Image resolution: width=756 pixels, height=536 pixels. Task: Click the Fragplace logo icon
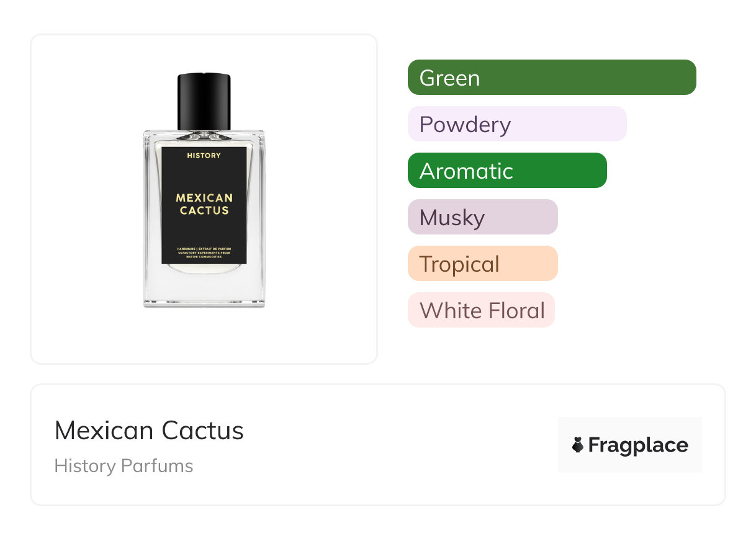(578, 445)
